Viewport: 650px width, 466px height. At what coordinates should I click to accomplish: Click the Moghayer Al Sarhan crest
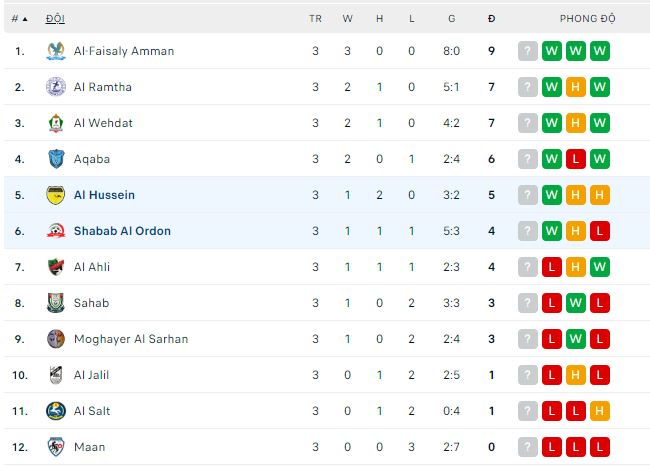(56, 339)
